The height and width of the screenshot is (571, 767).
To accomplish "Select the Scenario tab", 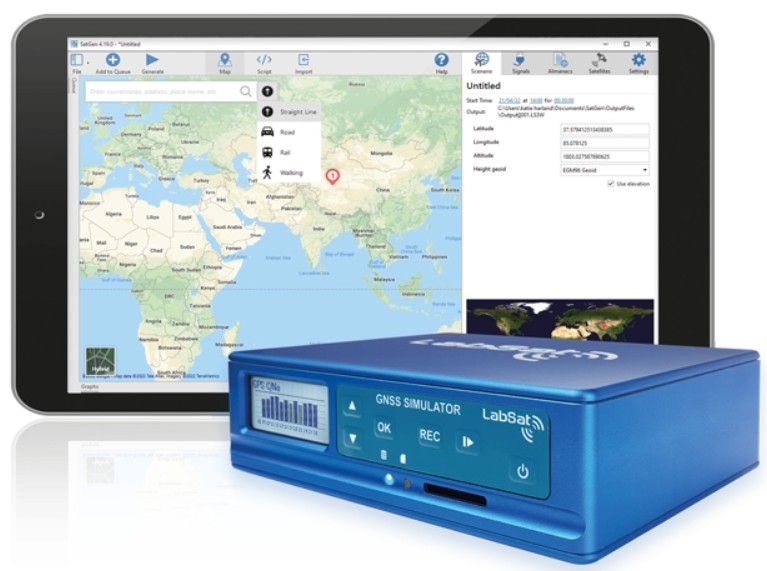I will [x=481, y=64].
